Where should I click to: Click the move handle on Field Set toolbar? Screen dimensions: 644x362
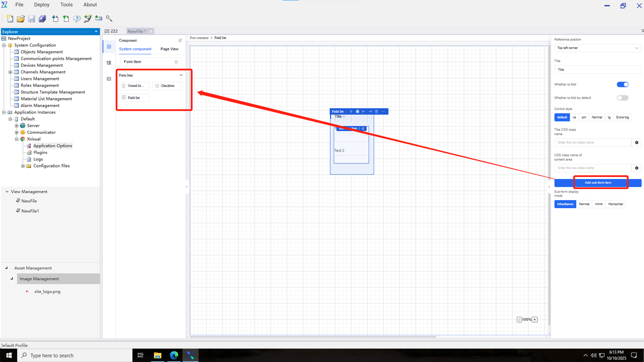(x=351, y=112)
